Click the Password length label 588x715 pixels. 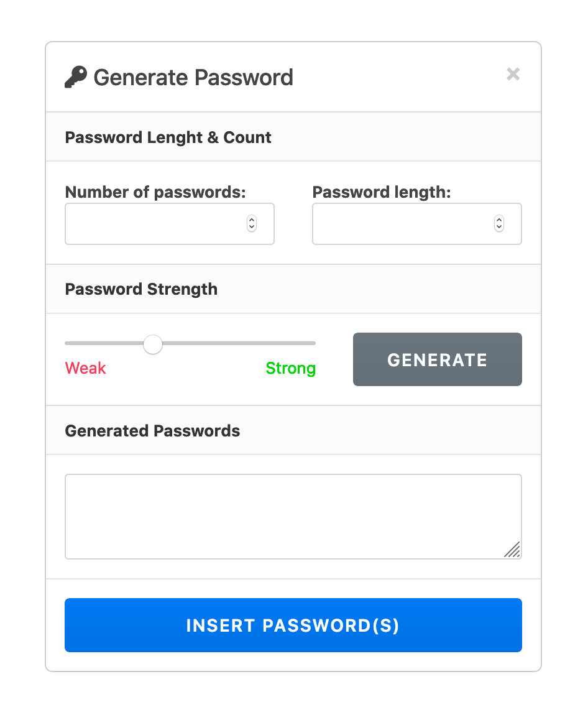click(x=382, y=192)
